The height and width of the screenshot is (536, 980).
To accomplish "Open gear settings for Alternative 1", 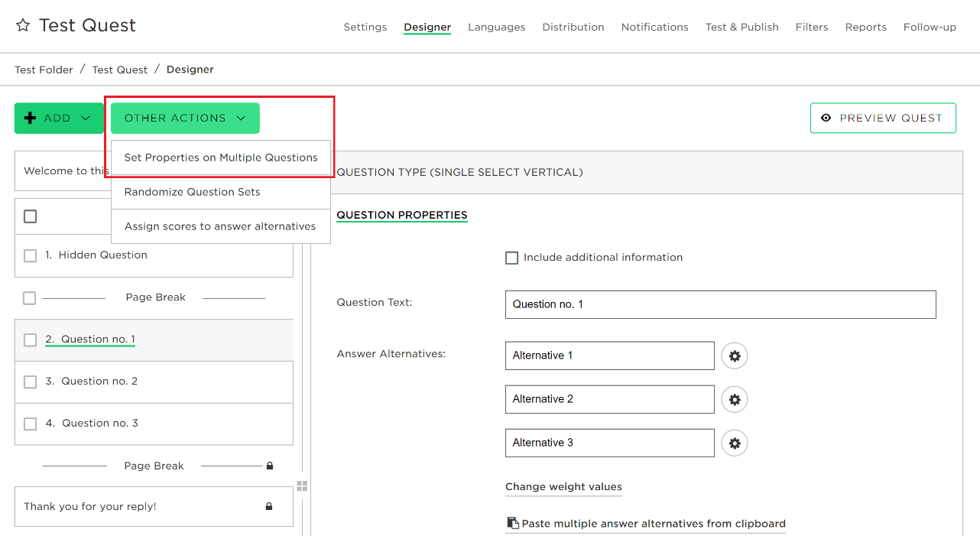I will tap(735, 356).
